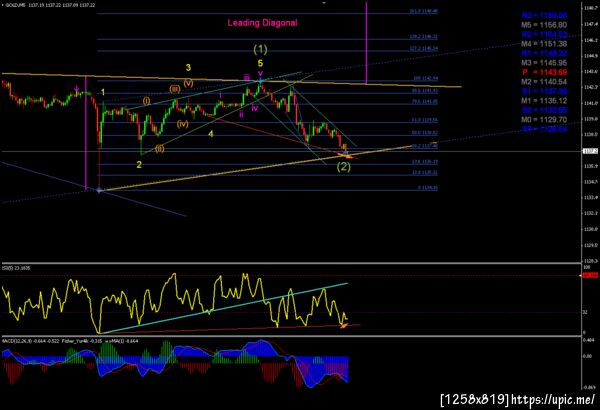Click the 127.2 Fibonacci level label
Viewport: 600px width, 410px height.
tap(424, 49)
